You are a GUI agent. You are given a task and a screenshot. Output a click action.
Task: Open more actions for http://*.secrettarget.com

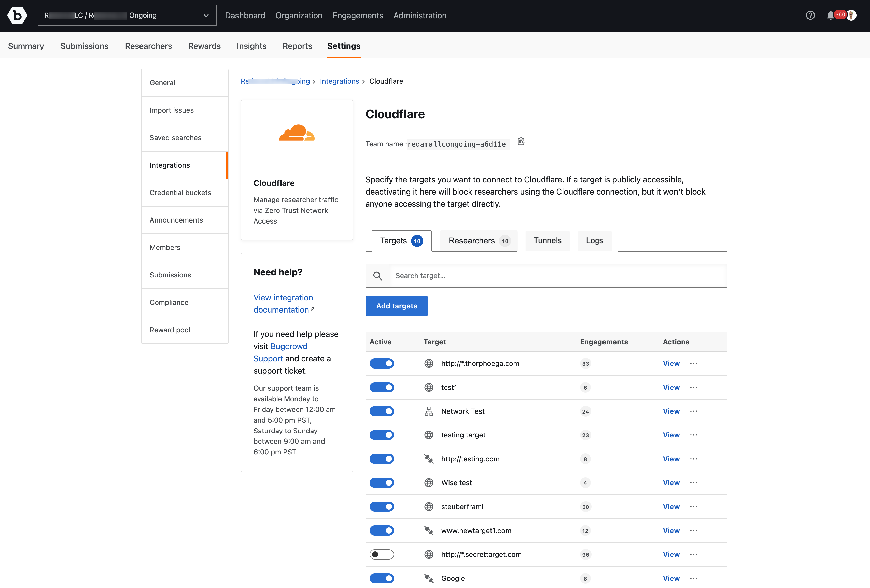(693, 555)
